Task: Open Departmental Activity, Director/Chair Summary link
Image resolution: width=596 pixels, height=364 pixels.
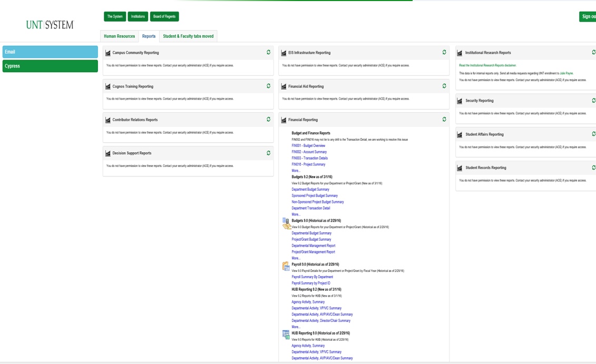Action: pos(321,321)
